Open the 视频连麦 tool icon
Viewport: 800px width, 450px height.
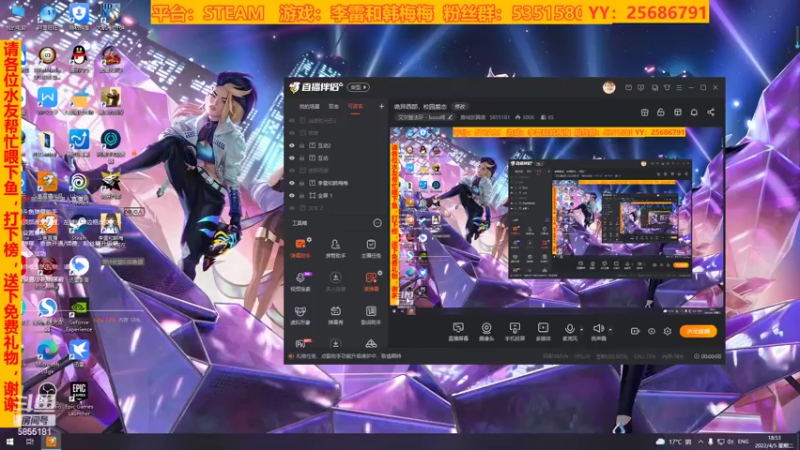[x=300, y=281]
